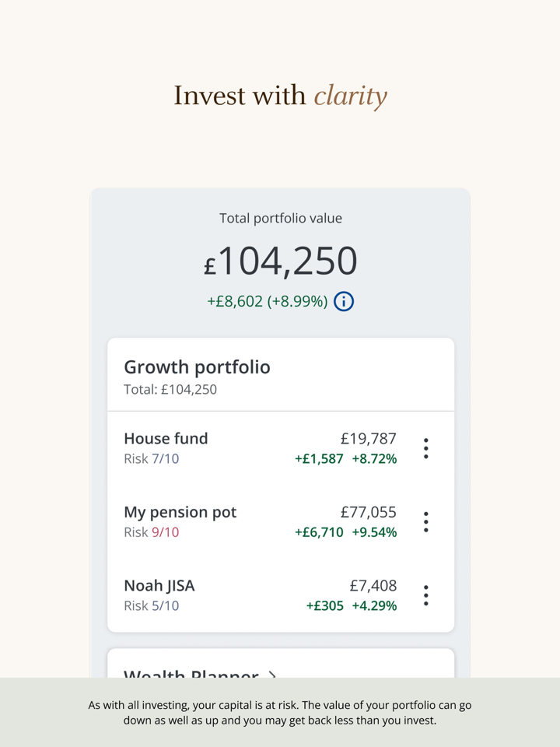
Task: Tap the Risk 5/10 label
Action: (x=151, y=606)
